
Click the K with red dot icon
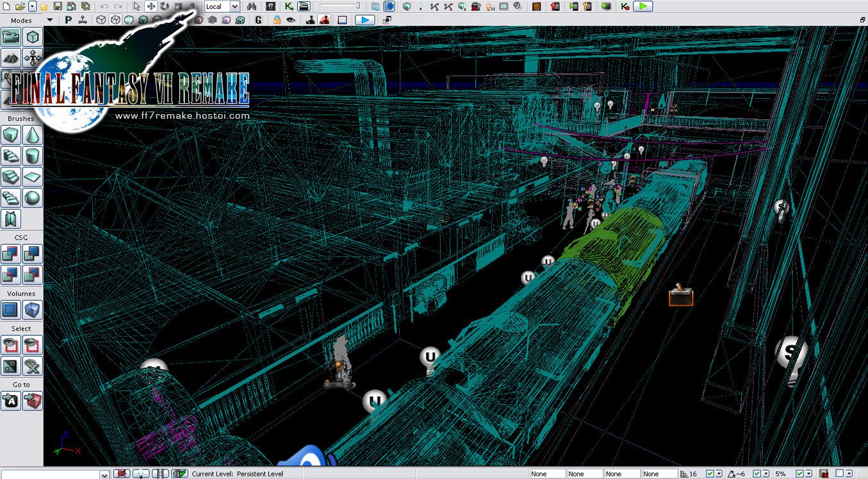point(625,6)
